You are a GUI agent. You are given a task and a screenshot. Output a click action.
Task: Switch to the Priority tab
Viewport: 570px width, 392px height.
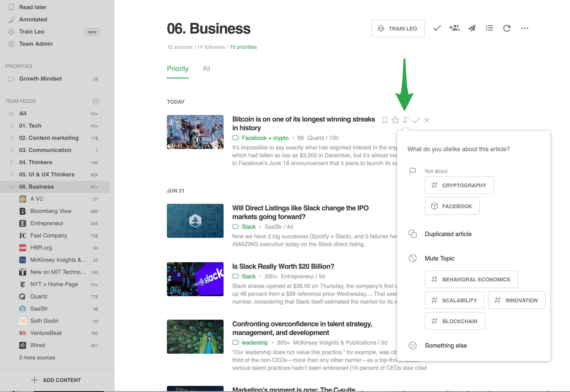[x=178, y=69]
